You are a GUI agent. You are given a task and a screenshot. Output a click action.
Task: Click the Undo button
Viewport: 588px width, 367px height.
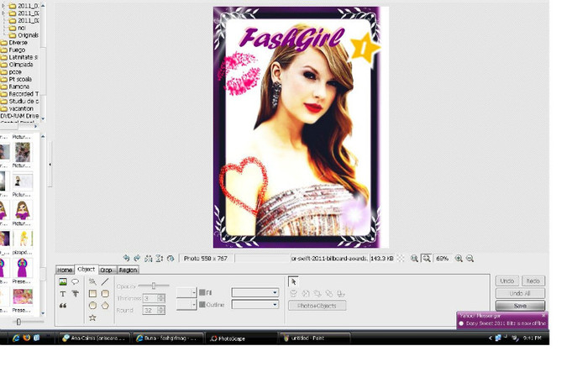pyautogui.click(x=507, y=280)
